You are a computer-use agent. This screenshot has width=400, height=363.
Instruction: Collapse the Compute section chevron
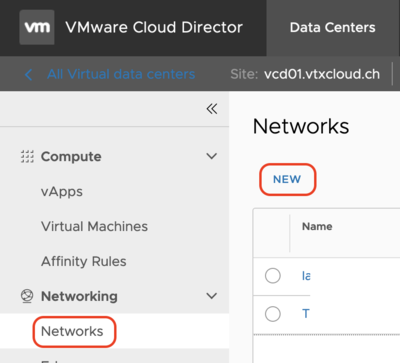(211, 156)
